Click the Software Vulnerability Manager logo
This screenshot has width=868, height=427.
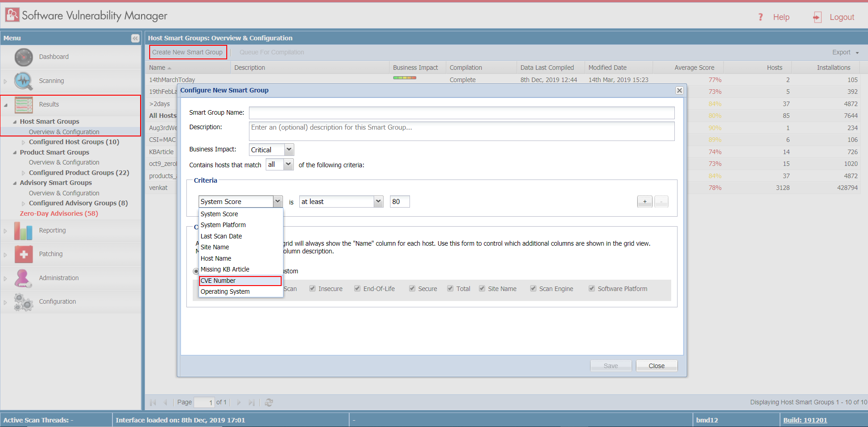(12, 15)
